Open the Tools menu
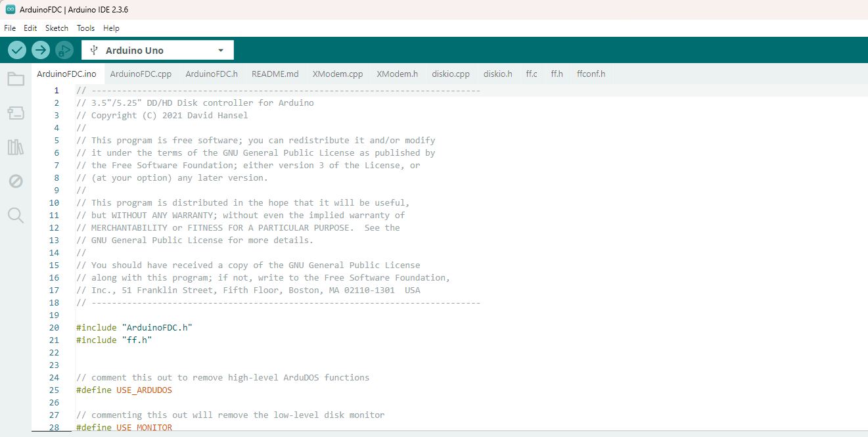Viewport: 868px width, 437px height. (x=85, y=28)
